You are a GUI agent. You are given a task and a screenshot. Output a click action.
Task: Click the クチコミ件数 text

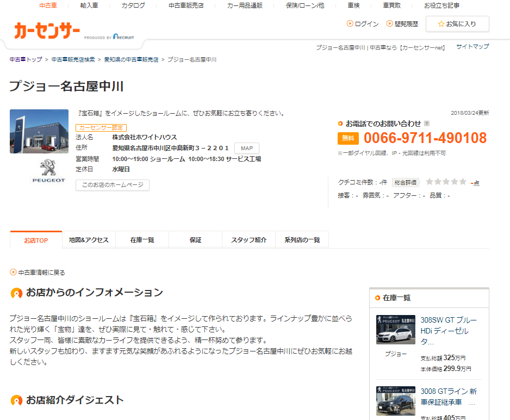pyautogui.click(x=362, y=182)
